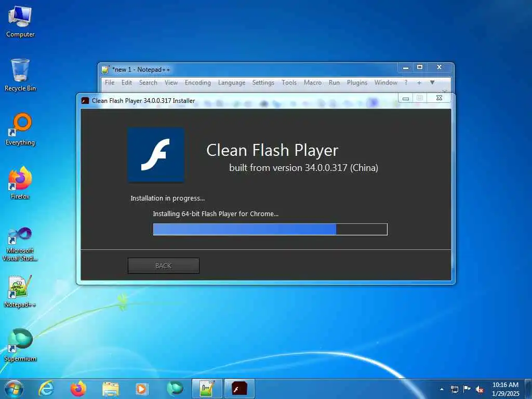Open the Settings menu in Notepad++
Image resolution: width=532 pixels, height=399 pixels.
(263, 83)
